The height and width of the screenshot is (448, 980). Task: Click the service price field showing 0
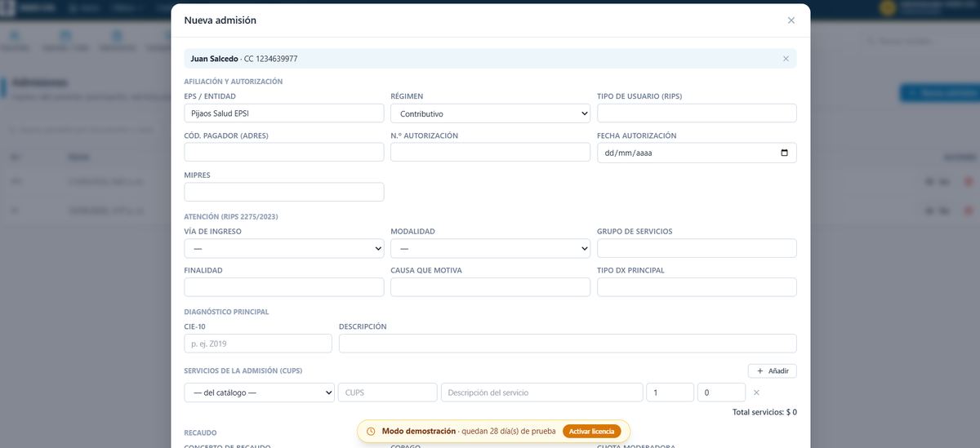tap(720, 393)
